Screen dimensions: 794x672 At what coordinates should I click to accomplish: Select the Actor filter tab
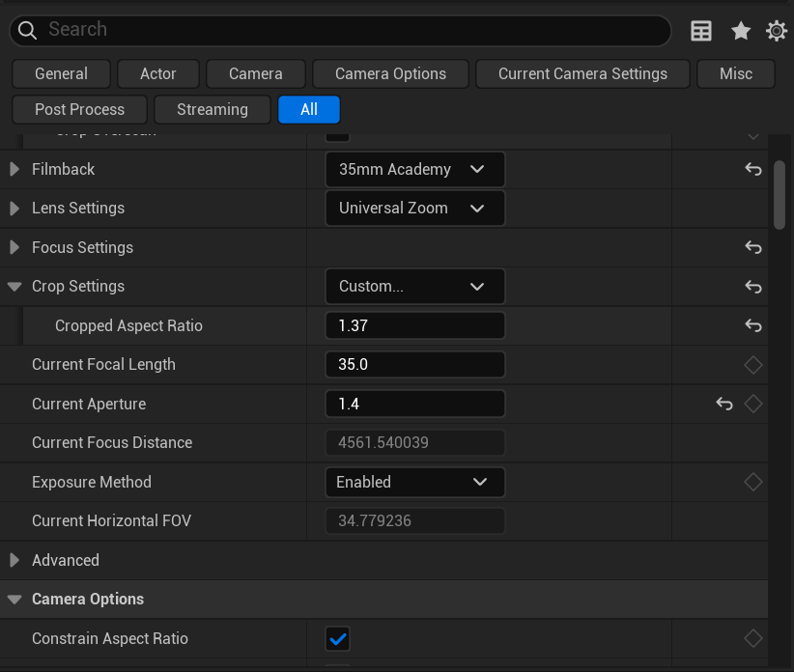[158, 74]
